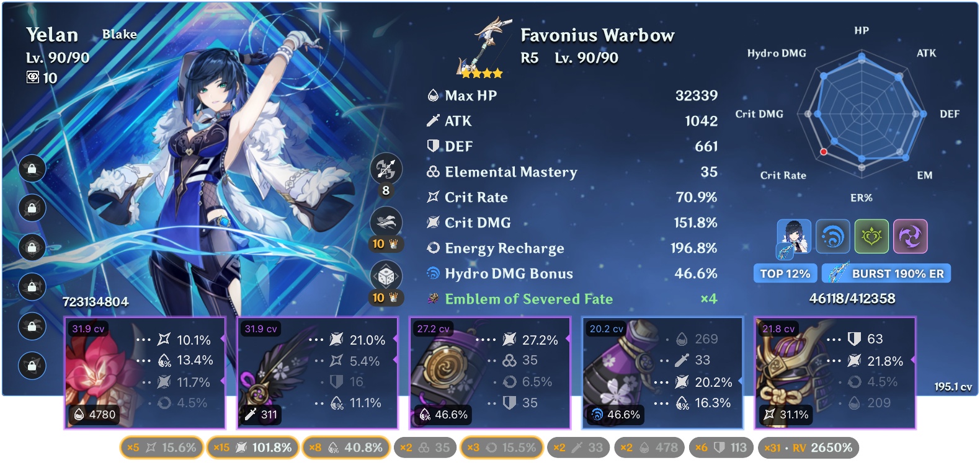Toggle the Crit DMG 101.8% substat chip
980x463 pixels.
252,448
